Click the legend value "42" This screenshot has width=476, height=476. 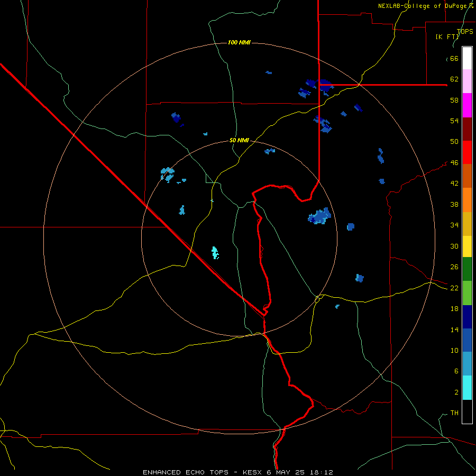click(x=454, y=184)
